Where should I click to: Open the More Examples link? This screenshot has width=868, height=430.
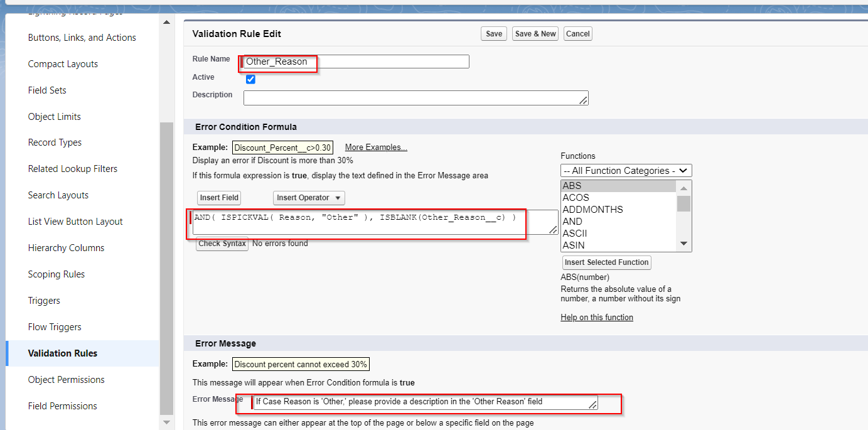(x=376, y=148)
